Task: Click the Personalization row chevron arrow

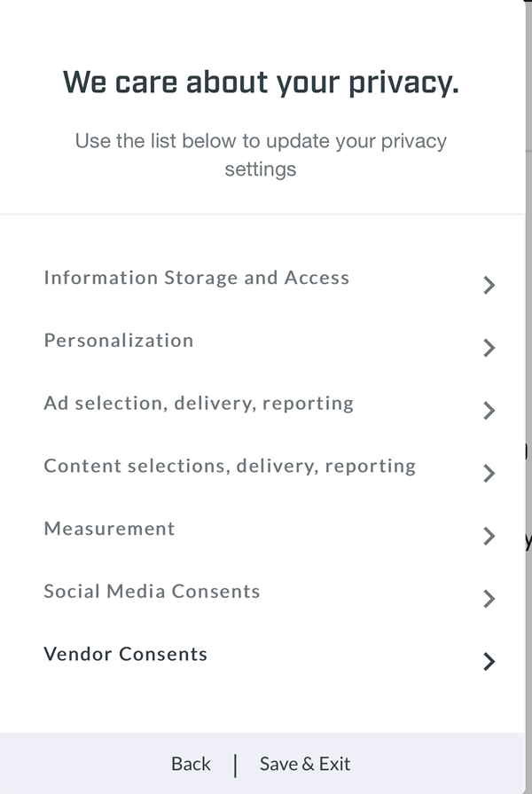Action: coord(489,348)
